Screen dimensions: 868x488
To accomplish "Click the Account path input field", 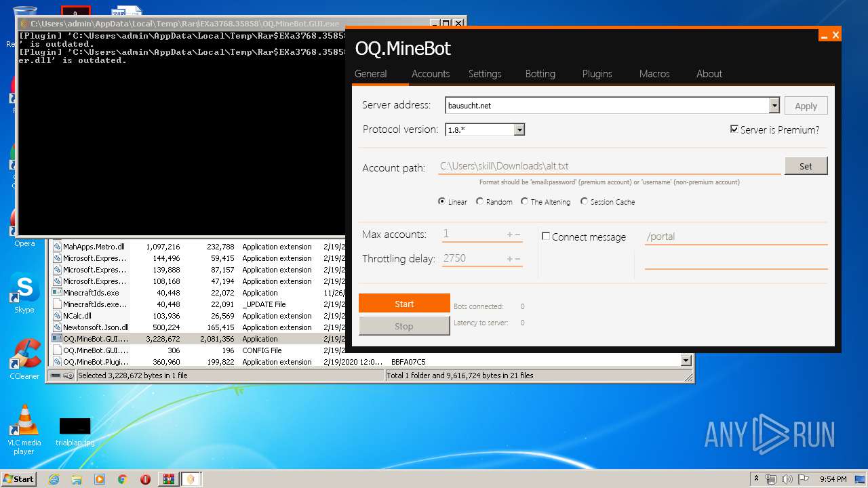I will (610, 166).
